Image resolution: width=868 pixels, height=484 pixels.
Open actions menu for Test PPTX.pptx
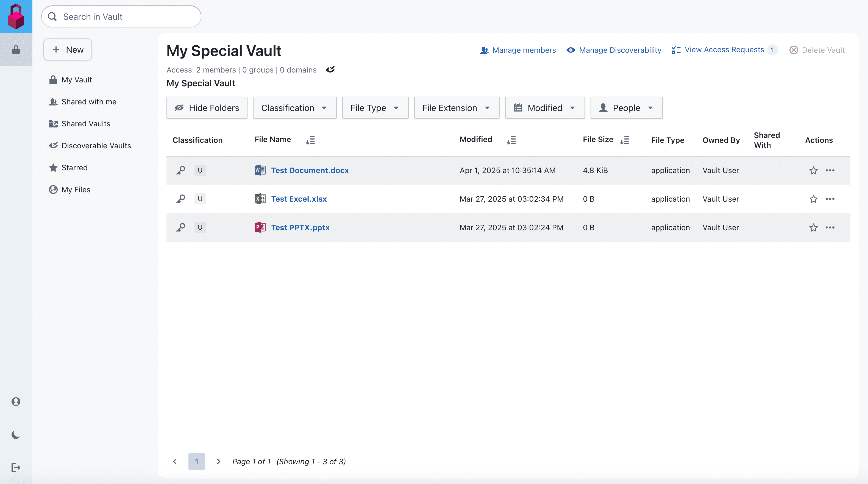(x=830, y=227)
